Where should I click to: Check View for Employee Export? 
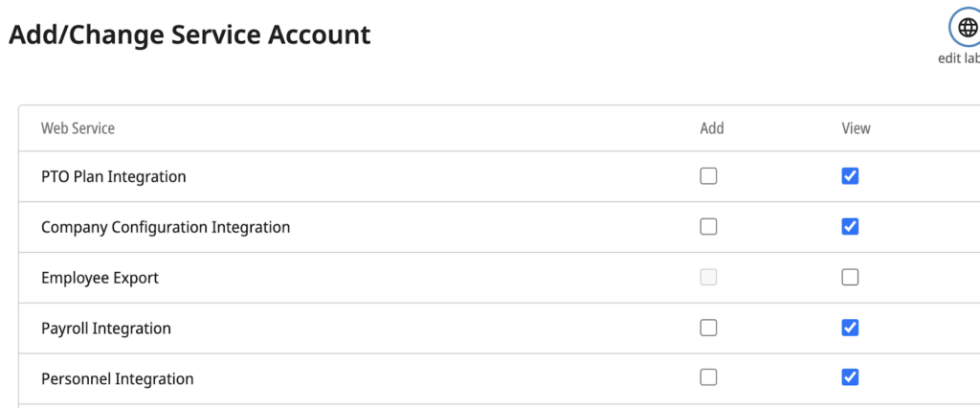click(850, 278)
